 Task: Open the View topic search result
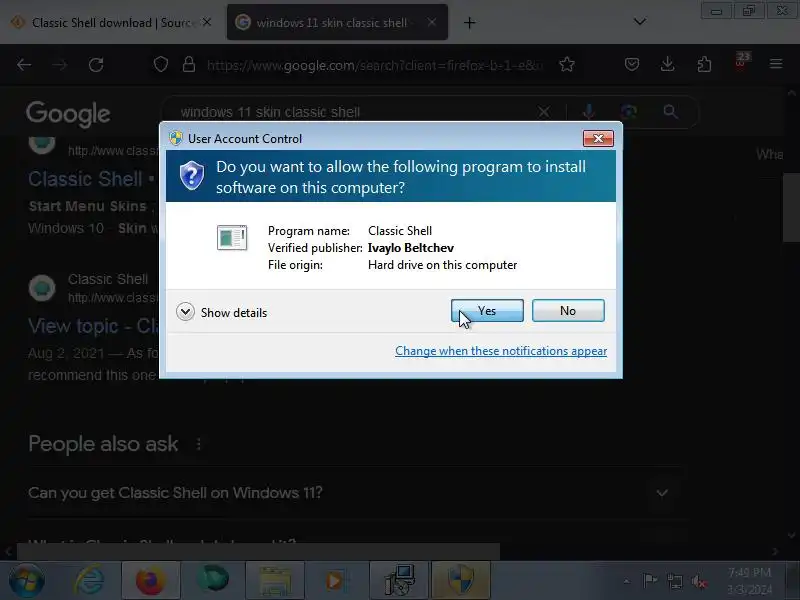[93, 326]
